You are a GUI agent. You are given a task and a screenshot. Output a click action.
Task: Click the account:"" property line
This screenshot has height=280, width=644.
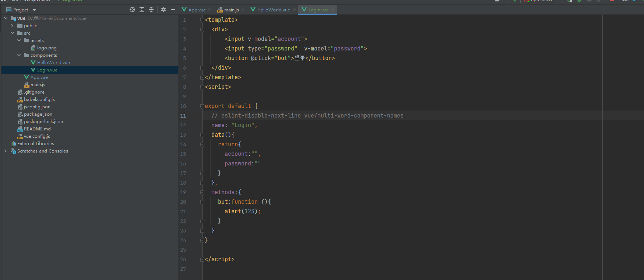243,154
